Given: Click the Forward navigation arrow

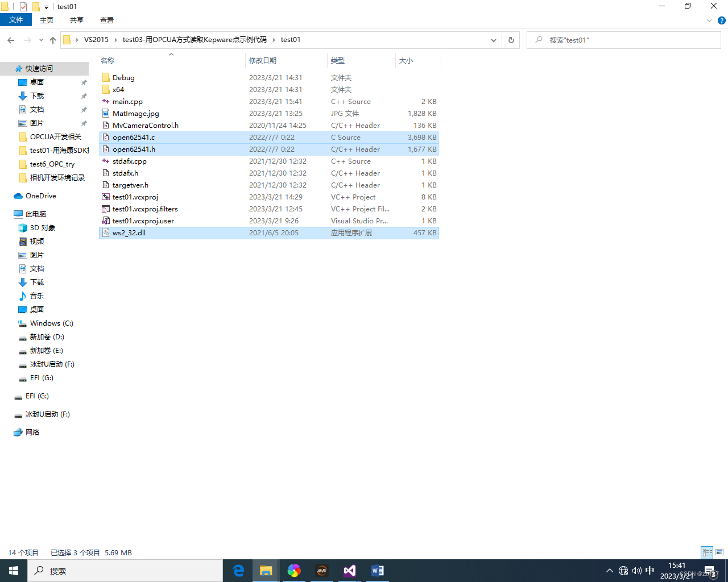Looking at the screenshot, I should pyautogui.click(x=27, y=40).
